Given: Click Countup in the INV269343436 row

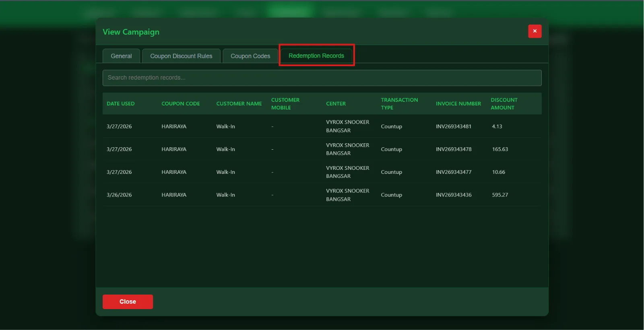Looking at the screenshot, I should pyautogui.click(x=391, y=195).
